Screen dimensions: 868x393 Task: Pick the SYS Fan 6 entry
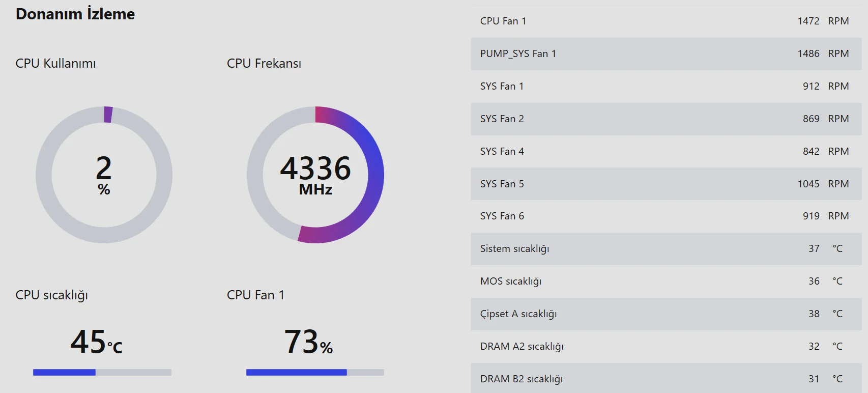coord(667,216)
